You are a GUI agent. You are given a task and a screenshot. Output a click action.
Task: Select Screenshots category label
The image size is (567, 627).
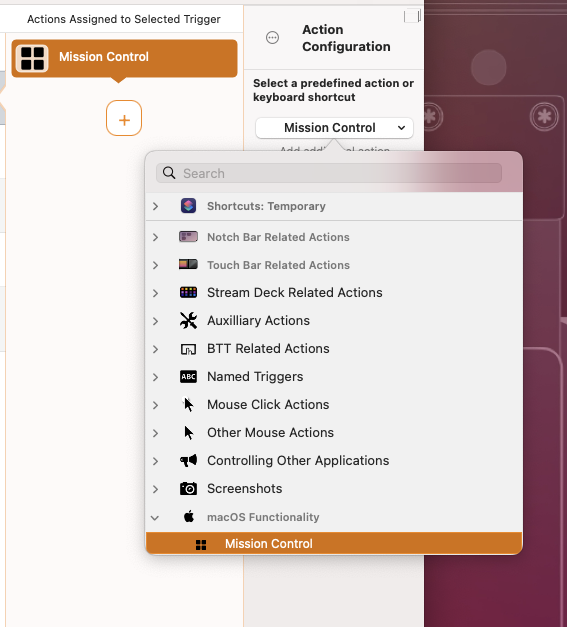245,489
